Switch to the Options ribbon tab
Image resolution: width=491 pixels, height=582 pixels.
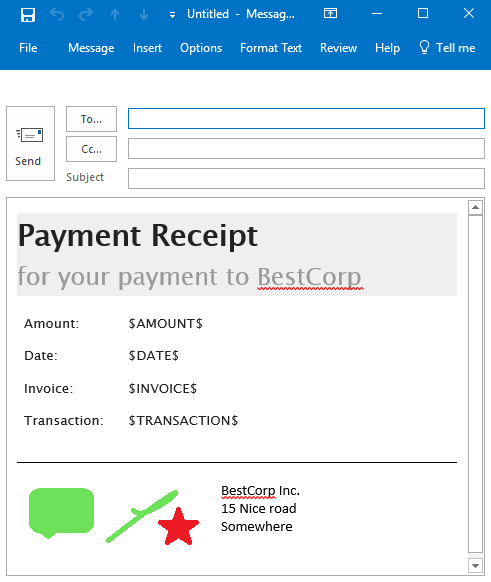click(x=201, y=48)
